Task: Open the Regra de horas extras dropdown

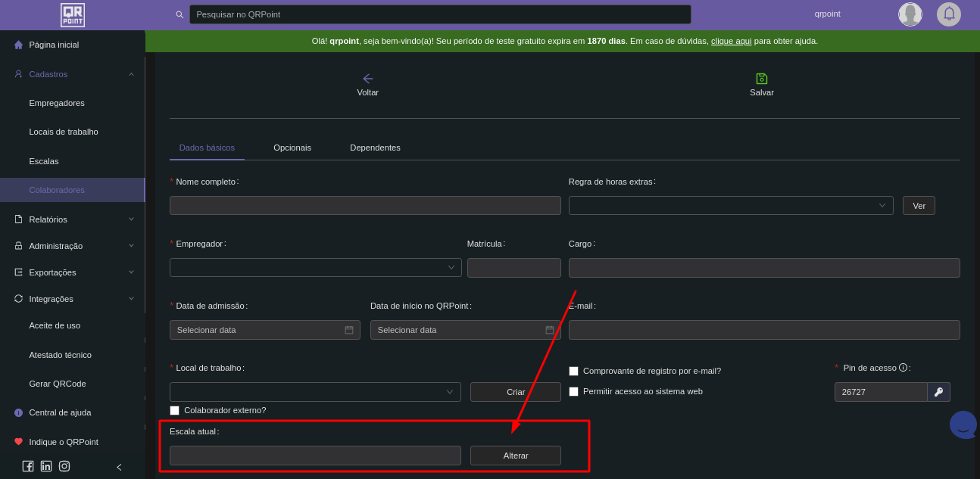Action: pos(730,206)
